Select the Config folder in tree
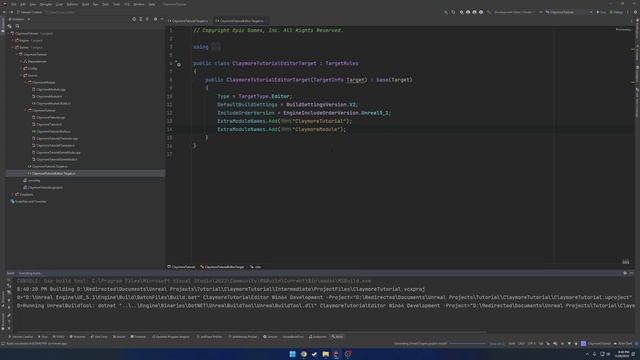Image resolution: width=640 pixels, height=360 pixels. click(30, 69)
